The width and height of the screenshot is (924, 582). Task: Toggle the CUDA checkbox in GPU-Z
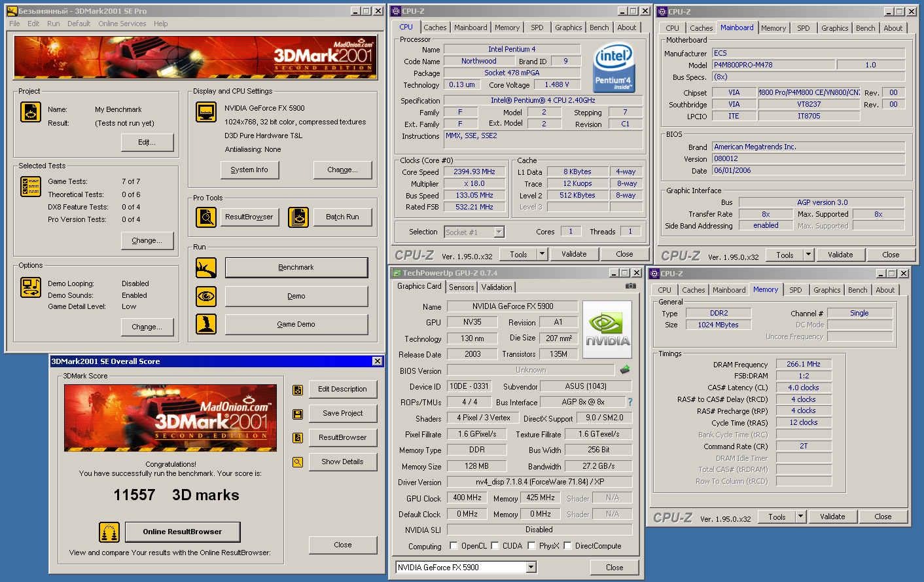pyautogui.click(x=495, y=545)
